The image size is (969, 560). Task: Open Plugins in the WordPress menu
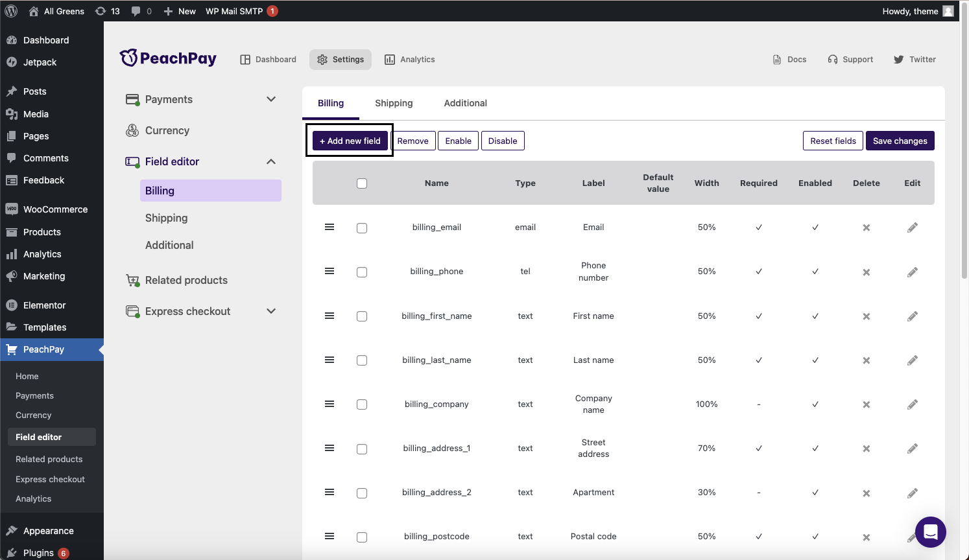coord(52,553)
